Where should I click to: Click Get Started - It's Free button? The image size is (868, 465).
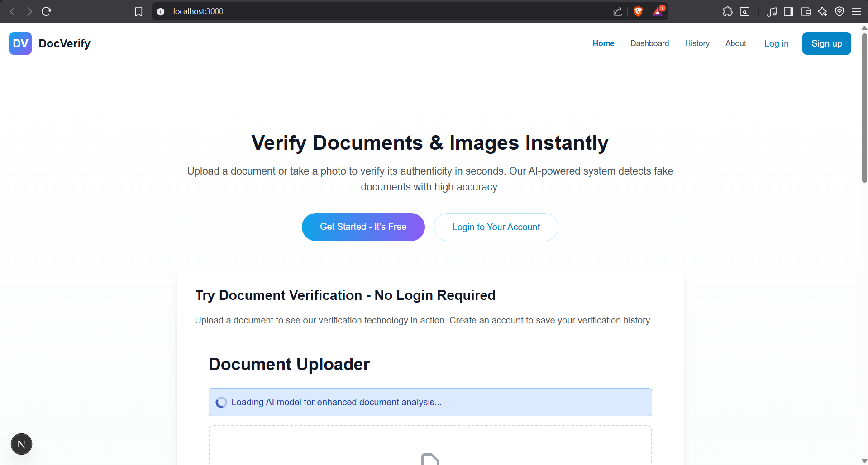(x=363, y=227)
